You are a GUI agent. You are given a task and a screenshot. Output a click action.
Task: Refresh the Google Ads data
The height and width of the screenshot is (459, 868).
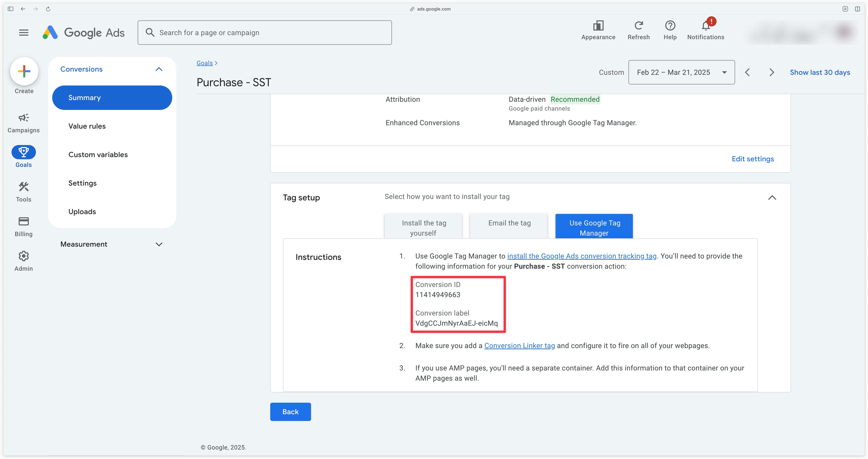click(x=638, y=30)
